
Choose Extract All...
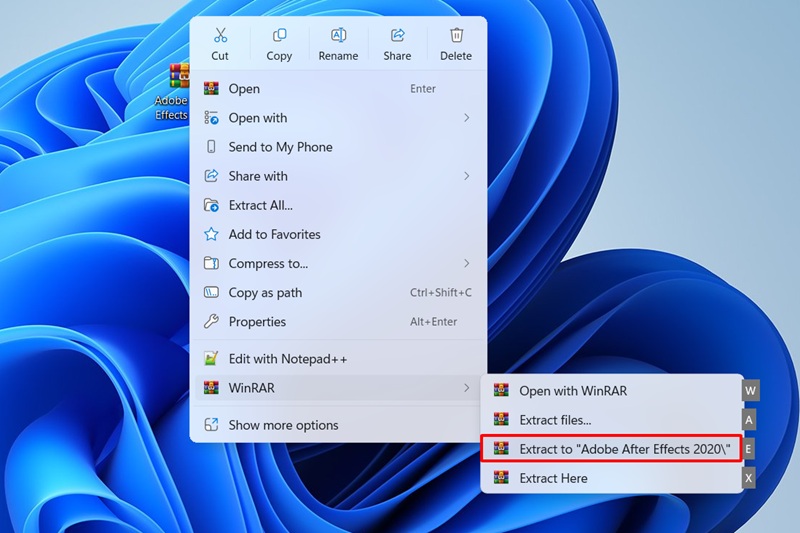(339, 205)
